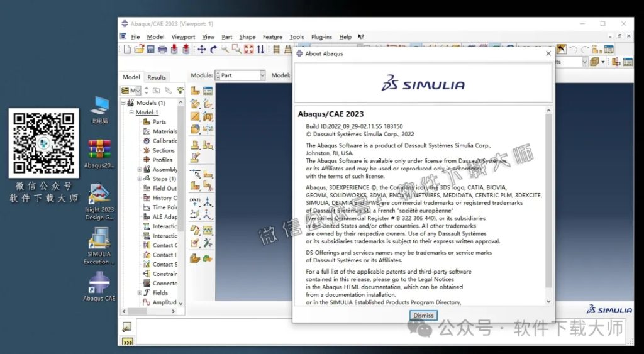Screen dimensions: 644x354
Task: Expand the Assembly tree node
Action: (140, 169)
